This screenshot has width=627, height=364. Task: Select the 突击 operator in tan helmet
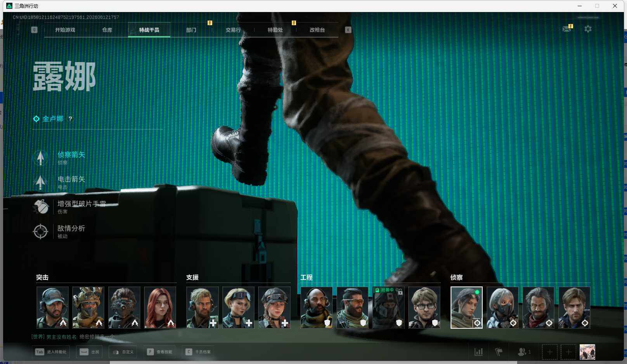click(x=88, y=307)
